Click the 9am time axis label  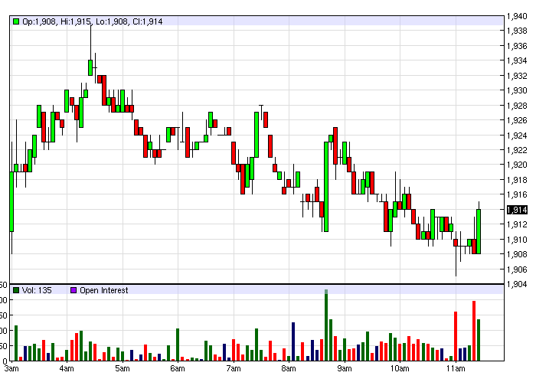point(345,369)
